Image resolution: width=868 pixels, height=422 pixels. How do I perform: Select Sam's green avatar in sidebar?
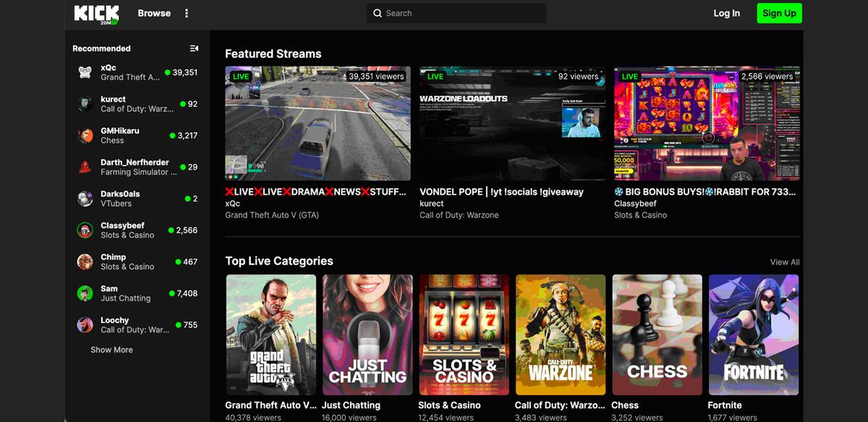pyautogui.click(x=85, y=293)
